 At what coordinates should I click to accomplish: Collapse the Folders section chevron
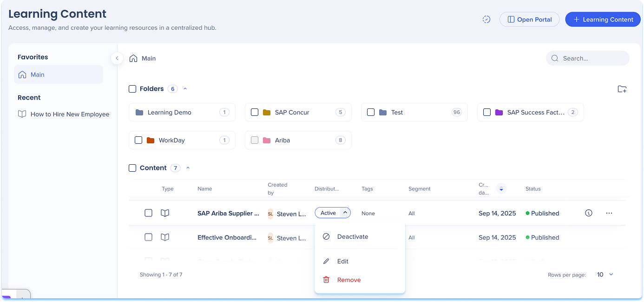coord(185,89)
